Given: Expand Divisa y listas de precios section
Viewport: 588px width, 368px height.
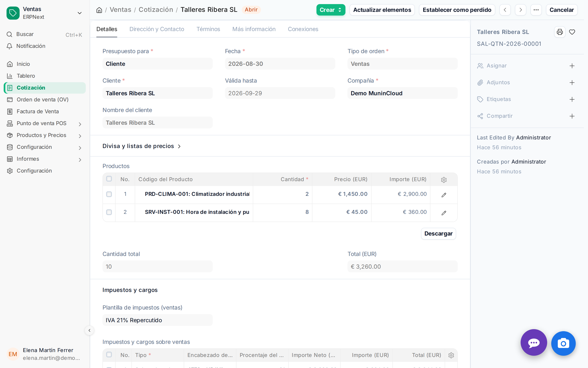Looking at the screenshot, I should [142, 146].
